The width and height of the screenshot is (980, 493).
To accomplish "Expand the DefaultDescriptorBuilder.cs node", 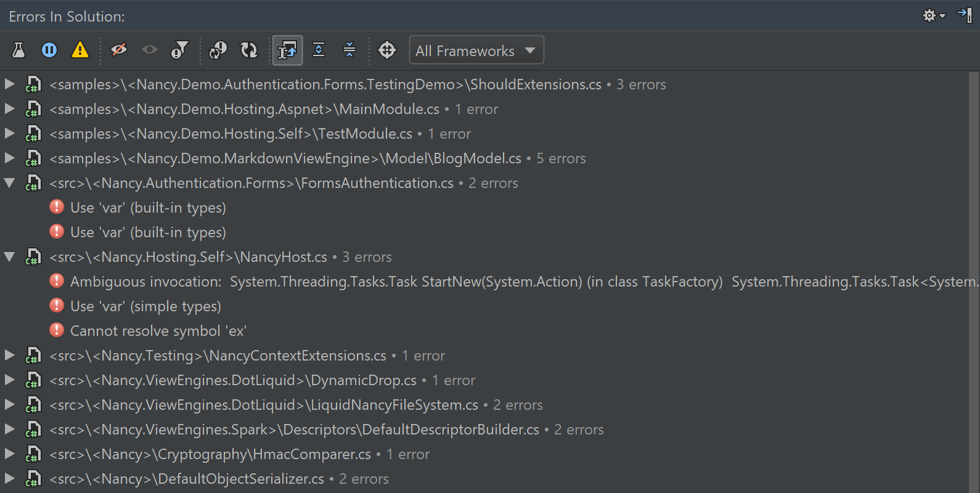I will 9,429.
